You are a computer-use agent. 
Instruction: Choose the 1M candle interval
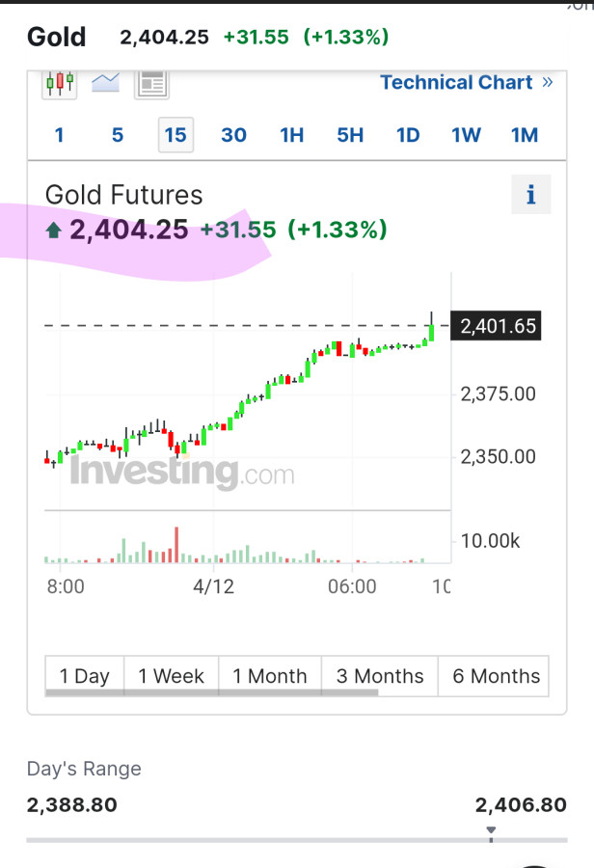525,135
